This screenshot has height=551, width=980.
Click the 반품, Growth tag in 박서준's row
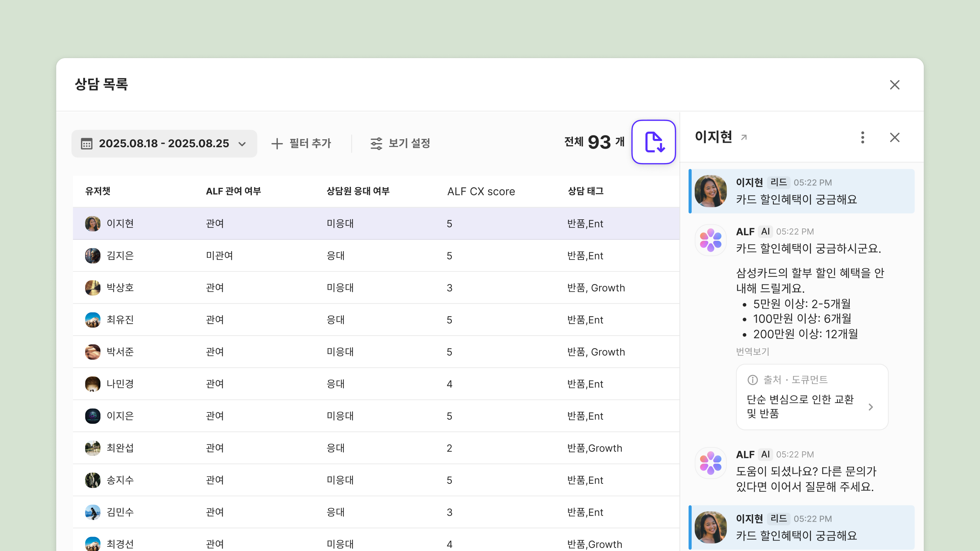point(596,352)
